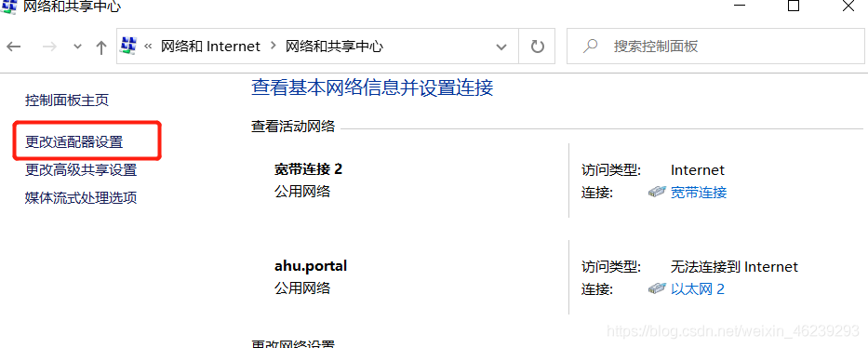The height and width of the screenshot is (348, 868).
Task: Open the 宽带连接 connection link
Action: coord(699,193)
